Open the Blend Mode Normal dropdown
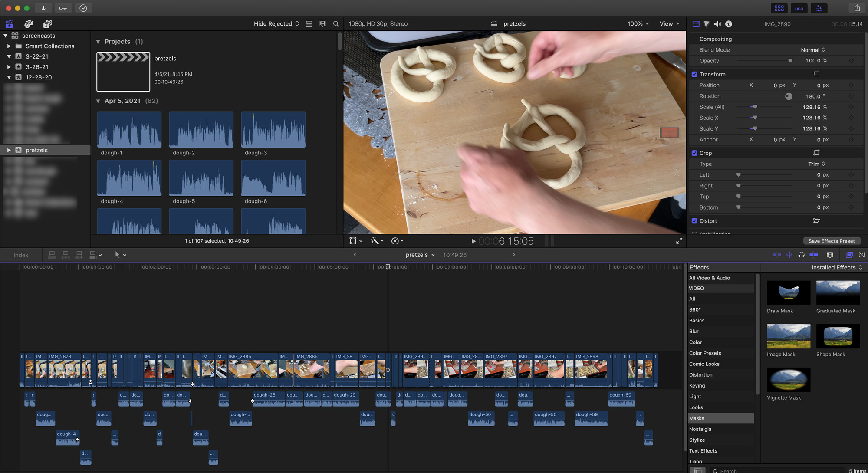Viewport: 868px width, 473px height. point(812,50)
